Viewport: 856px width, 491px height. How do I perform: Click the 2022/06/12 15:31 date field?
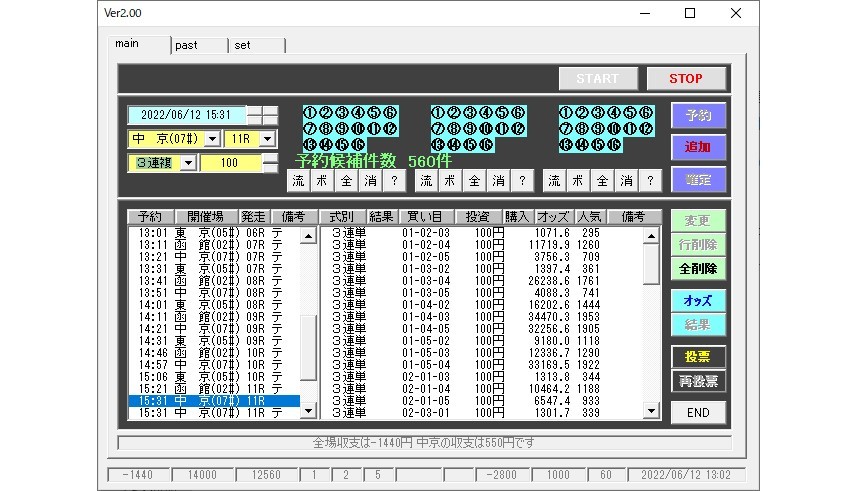(187, 115)
